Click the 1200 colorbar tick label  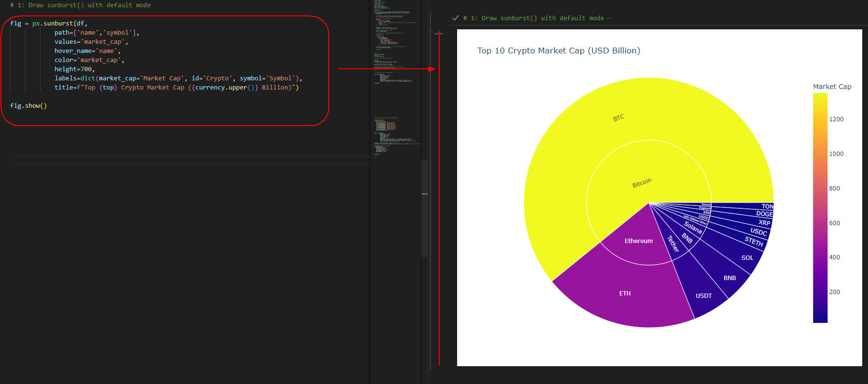pyautogui.click(x=836, y=119)
